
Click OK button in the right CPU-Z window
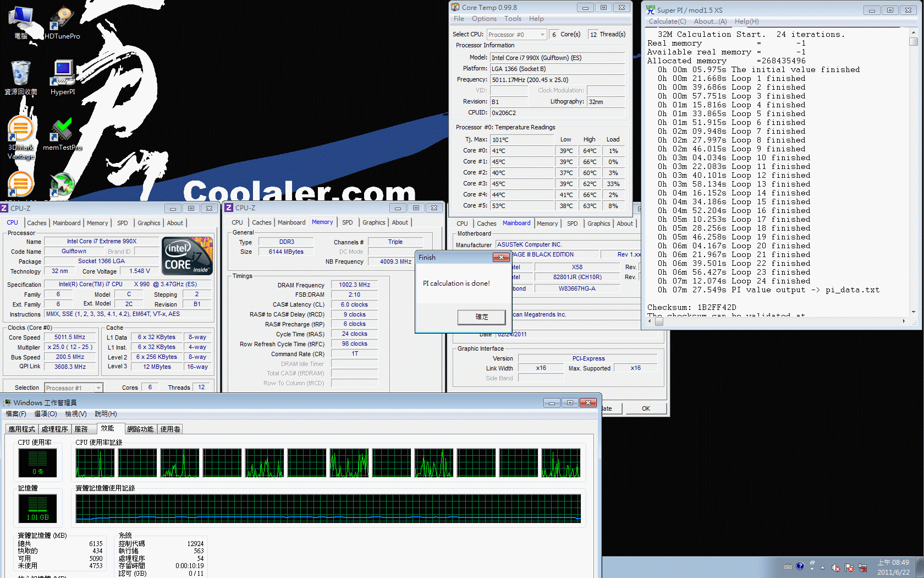pos(646,408)
